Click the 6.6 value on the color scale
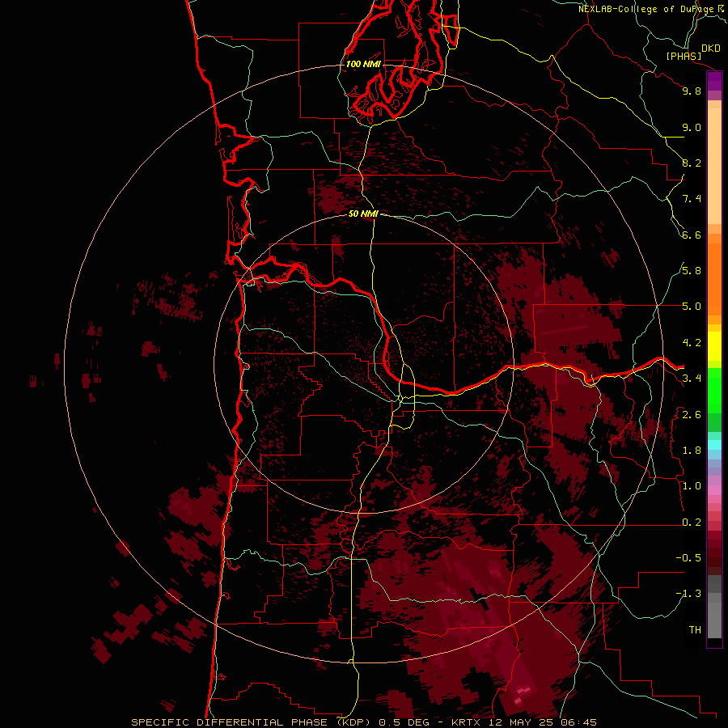The height and width of the screenshot is (728, 728). tap(692, 235)
